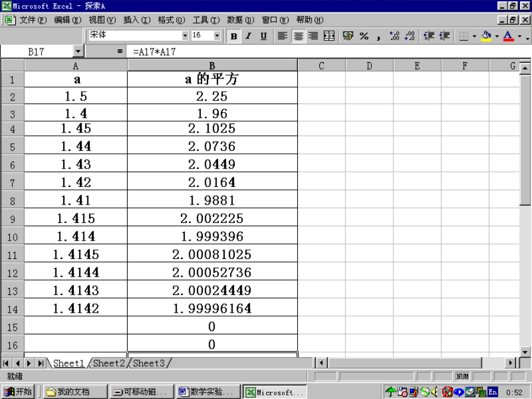Toggle italic formatting

point(248,36)
